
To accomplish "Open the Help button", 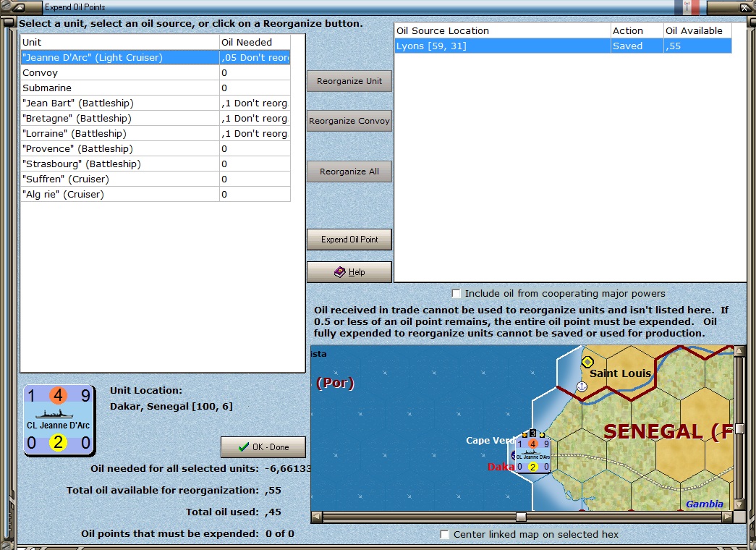I will click(349, 272).
